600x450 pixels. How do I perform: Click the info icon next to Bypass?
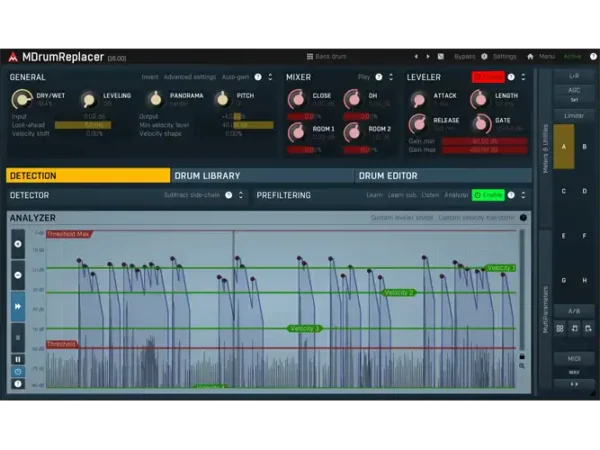(484, 57)
